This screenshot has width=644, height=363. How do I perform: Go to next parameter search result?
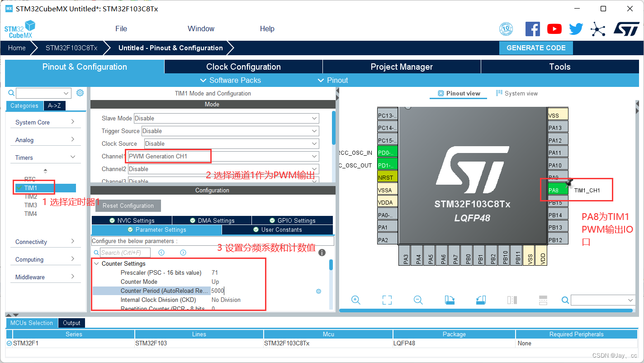pyautogui.click(x=183, y=253)
